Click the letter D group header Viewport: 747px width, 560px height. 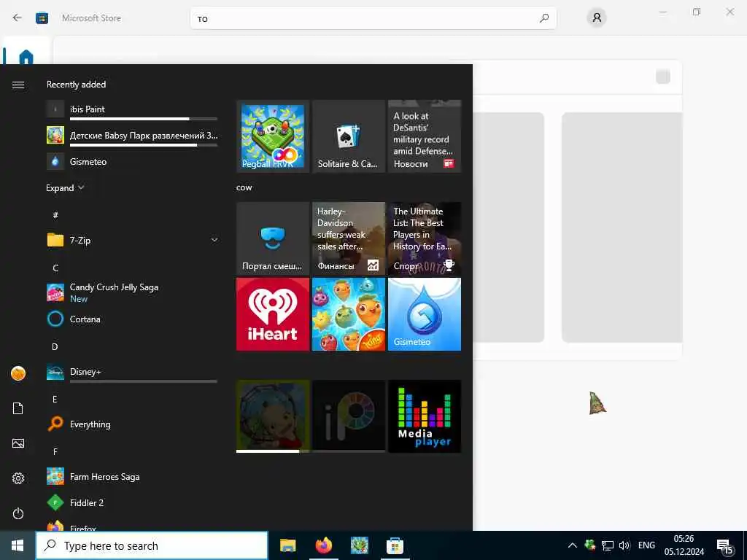pos(55,346)
